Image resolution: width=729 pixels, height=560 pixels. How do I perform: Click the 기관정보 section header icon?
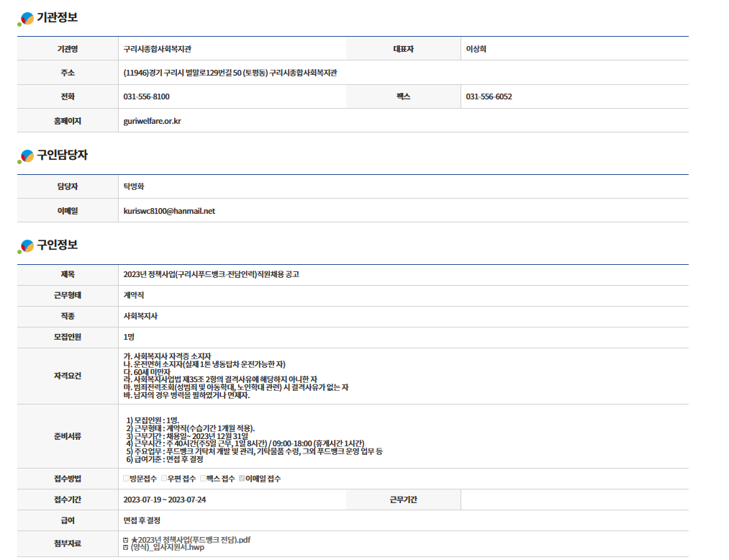pos(26,19)
